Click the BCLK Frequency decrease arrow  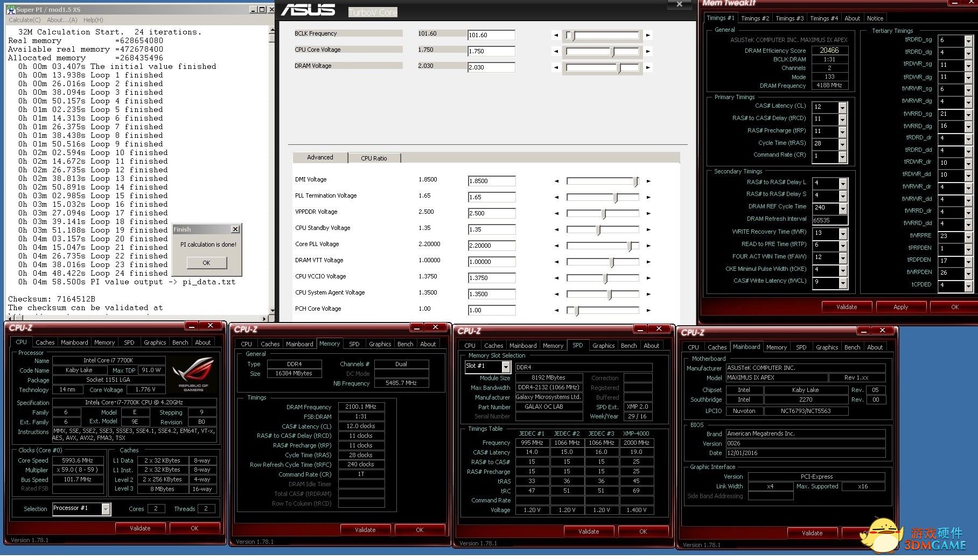[x=556, y=36]
